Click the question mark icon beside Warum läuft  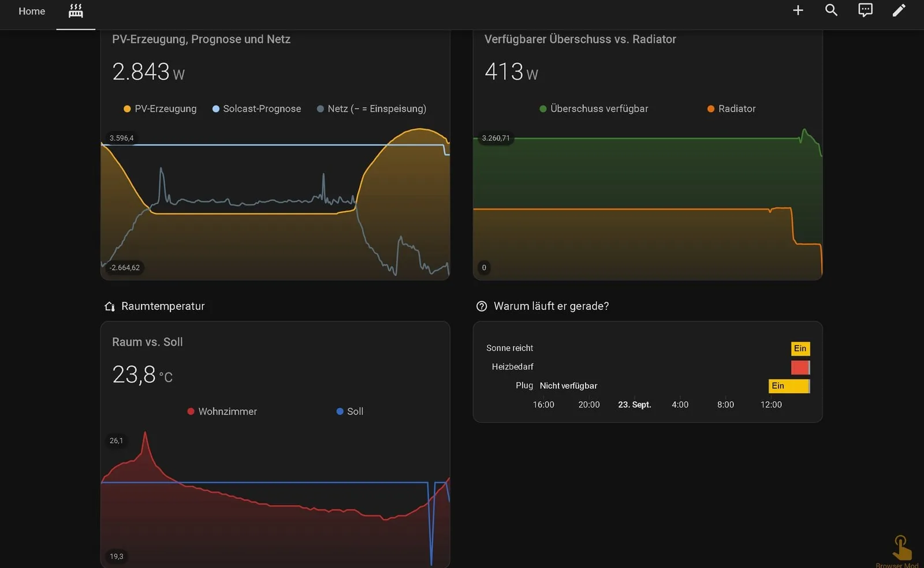pyautogui.click(x=482, y=307)
